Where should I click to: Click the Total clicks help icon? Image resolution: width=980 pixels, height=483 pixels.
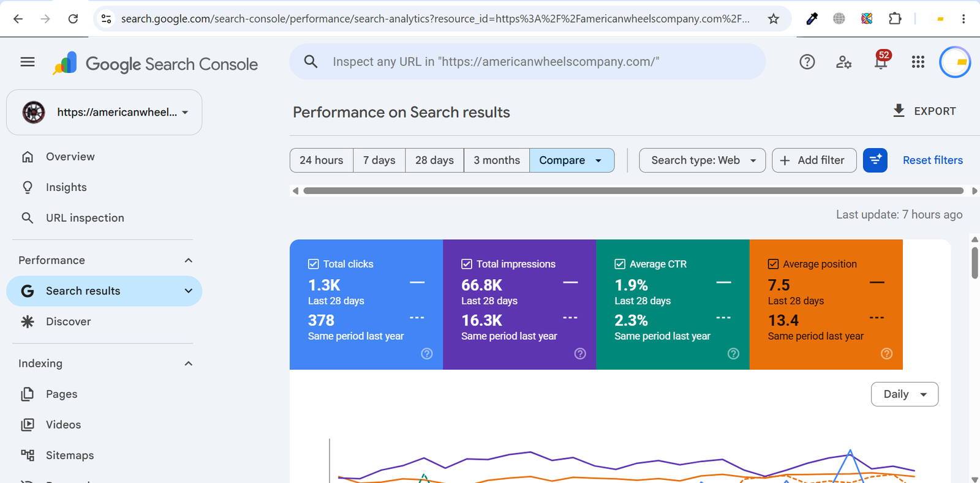point(427,354)
